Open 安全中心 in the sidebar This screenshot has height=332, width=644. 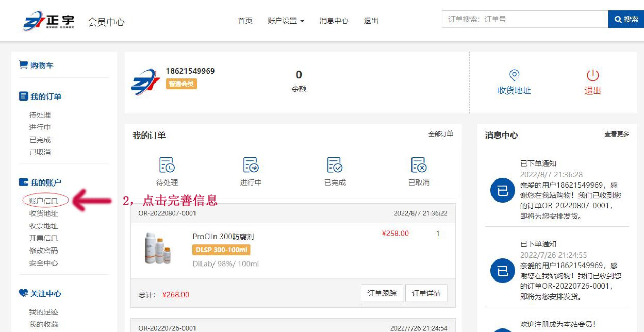tap(44, 263)
